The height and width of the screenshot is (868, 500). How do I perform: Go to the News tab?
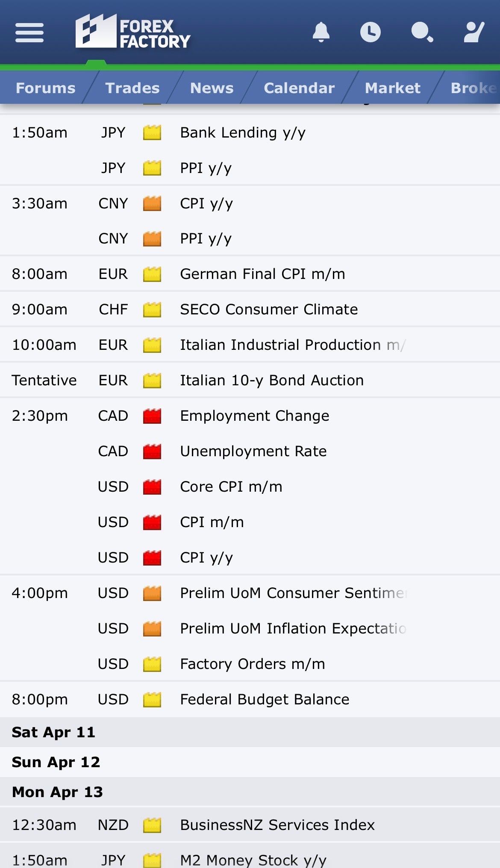click(x=212, y=88)
